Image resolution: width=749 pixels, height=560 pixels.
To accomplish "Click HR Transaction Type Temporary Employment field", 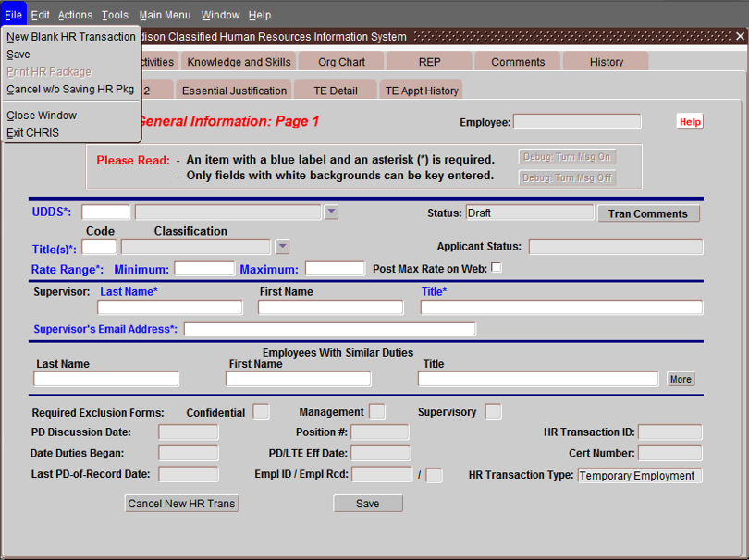I will click(x=640, y=476).
